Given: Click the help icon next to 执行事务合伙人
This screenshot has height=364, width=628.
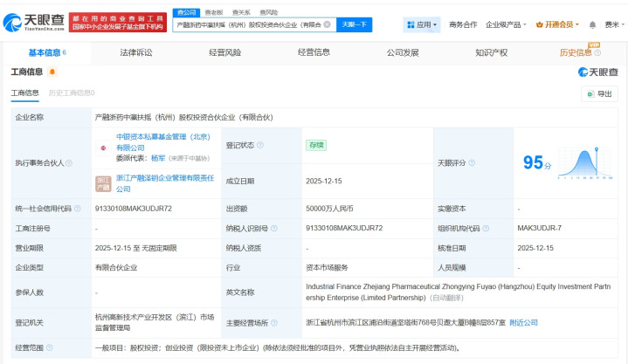Looking at the screenshot, I should 69,163.
